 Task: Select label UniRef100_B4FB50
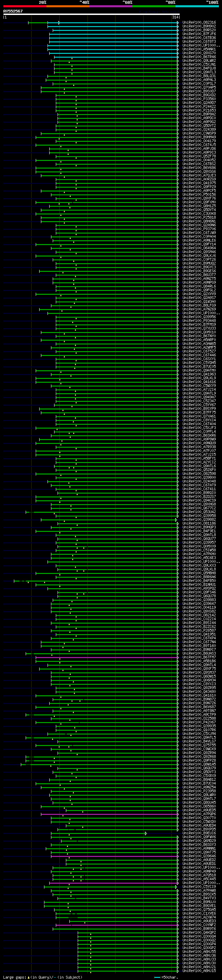coord(199,581)
